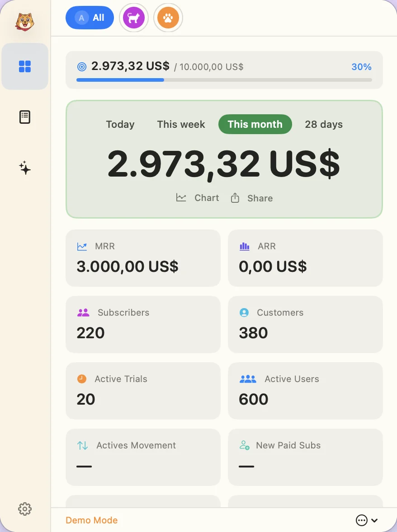Screen dimensions: 397x532
Task: Open the Active Trials card
Action: [x=143, y=391]
